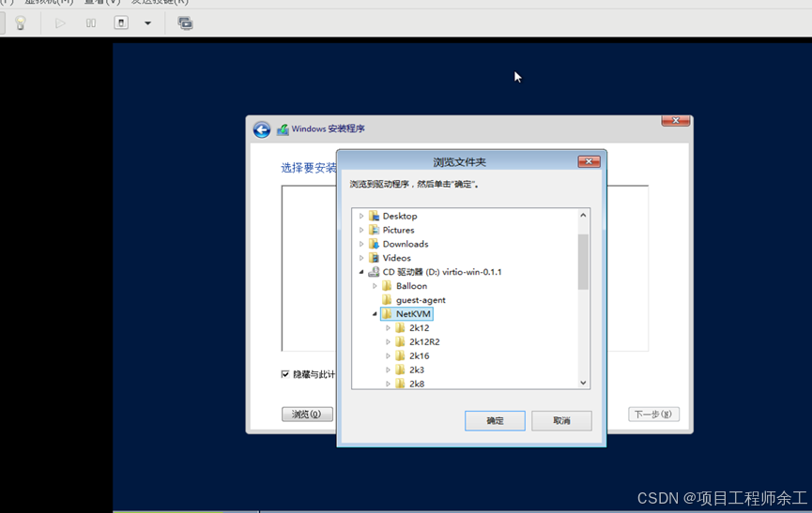Click the folder tree scroll down arrow
Viewport: 812px width, 513px height.
583,383
